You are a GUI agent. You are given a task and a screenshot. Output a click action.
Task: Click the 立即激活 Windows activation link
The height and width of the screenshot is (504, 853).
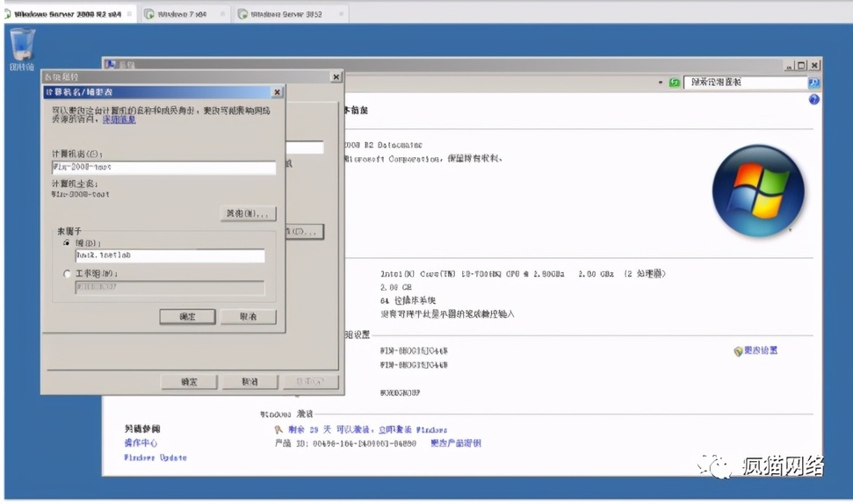coord(413,429)
